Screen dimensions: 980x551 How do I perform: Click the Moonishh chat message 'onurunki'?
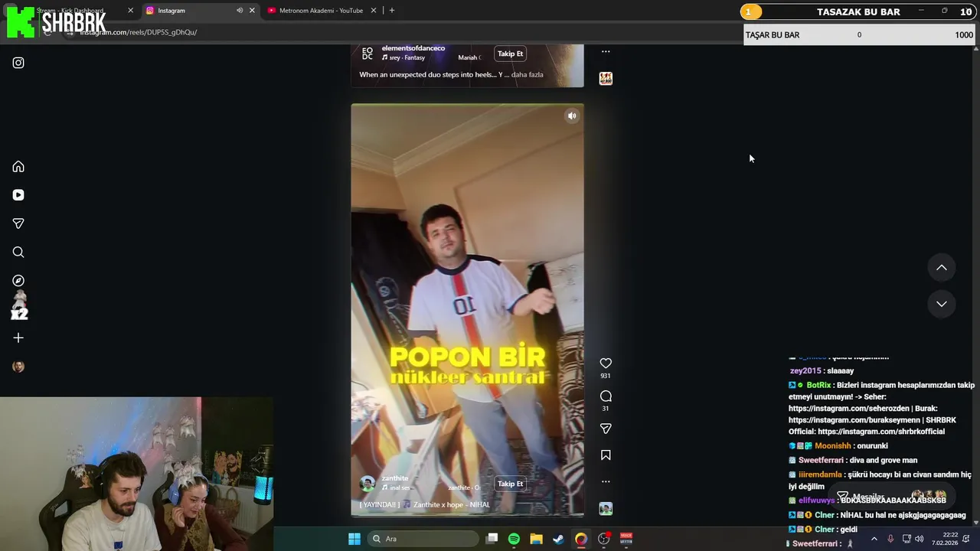coord(838,446)
